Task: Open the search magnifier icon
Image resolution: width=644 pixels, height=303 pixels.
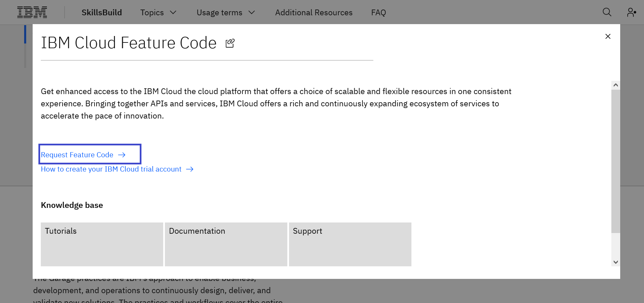Action: pyautogui.click(x=607, y=12)
